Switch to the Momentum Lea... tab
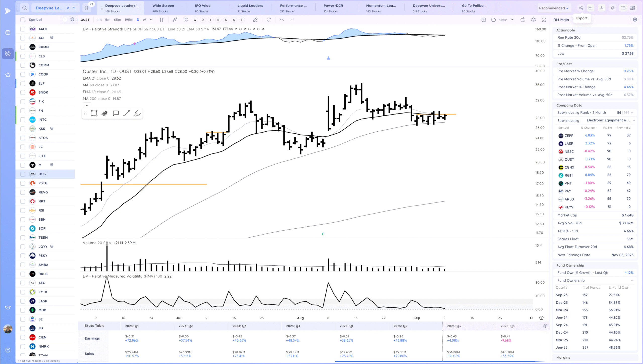Screen dimensions: 643x364 point(381,8)
